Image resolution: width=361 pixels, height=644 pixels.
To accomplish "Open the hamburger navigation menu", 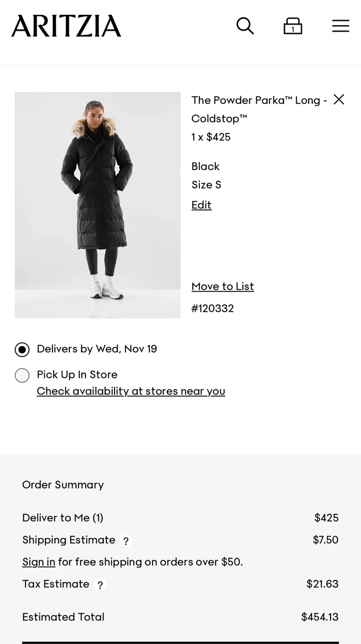I will (x=340, y=26).
